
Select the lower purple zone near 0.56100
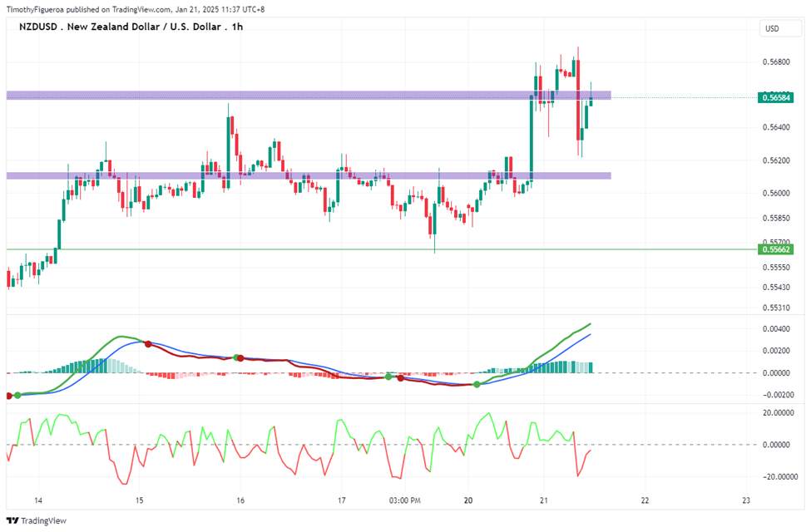click(x=309, y=175)
